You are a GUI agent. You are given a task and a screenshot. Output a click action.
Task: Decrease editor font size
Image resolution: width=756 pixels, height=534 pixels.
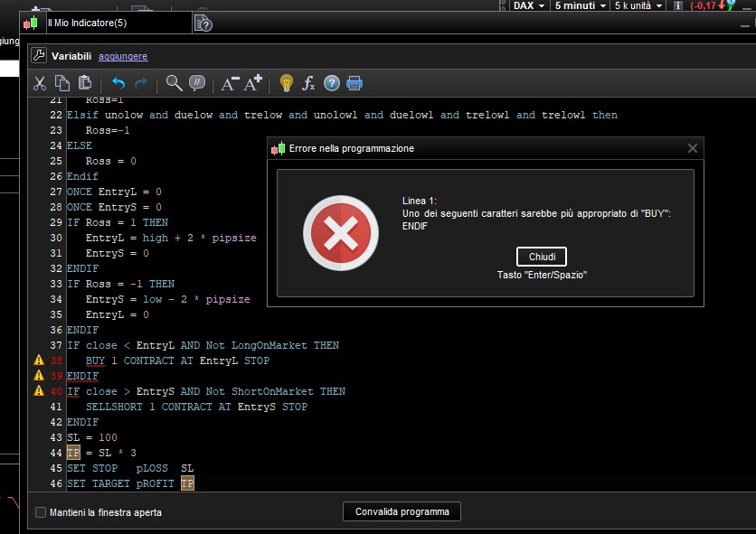[x=230, y=83]
